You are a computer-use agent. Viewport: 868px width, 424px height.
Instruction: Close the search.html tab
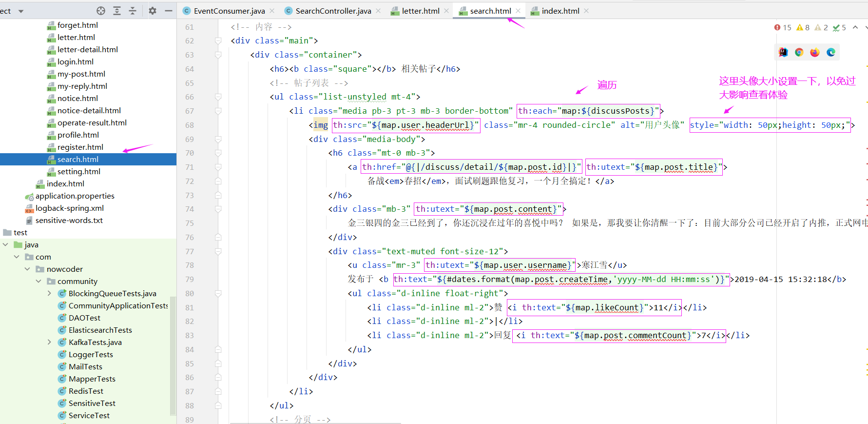tap(518, 11)
